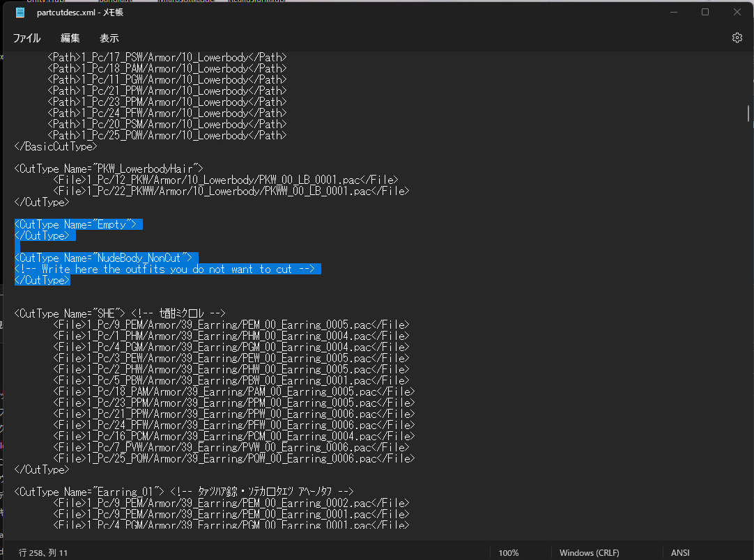Place cursor on the CutType Name="Empty" line
This screenshot has height=560, width=754.
(x=77, y=224)
